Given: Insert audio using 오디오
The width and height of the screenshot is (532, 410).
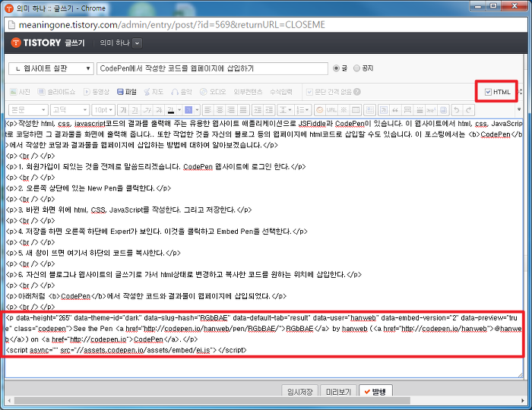Looking at the screenshot, I should 213,92.
